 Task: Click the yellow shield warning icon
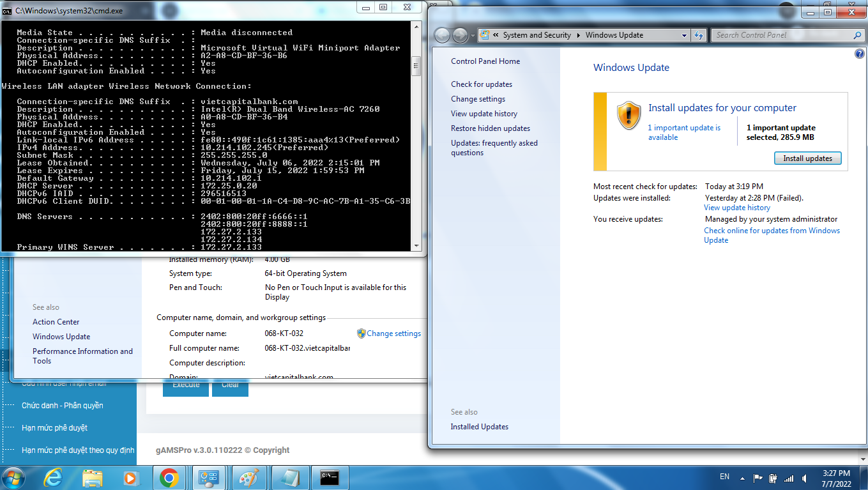coord(628,116)
